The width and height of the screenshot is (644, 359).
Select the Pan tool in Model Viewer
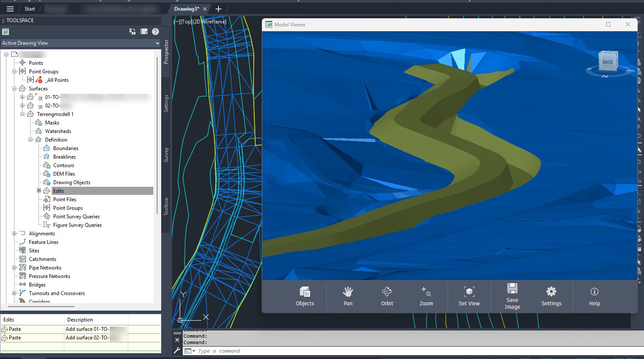[348, 296]
